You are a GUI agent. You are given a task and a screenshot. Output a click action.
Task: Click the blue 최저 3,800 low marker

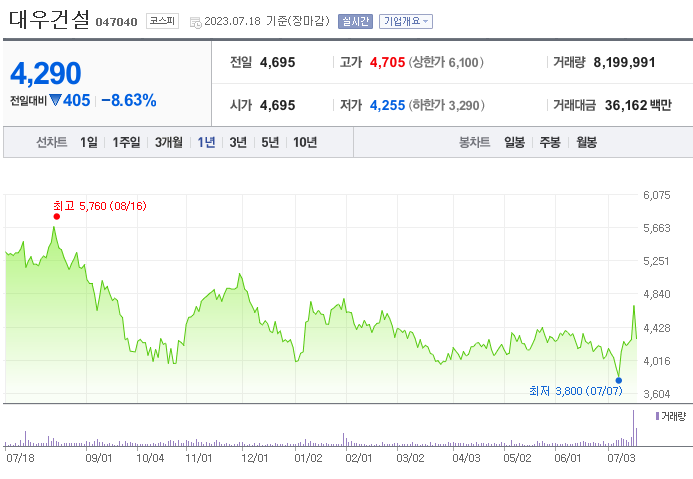click(x=619, y=380)
